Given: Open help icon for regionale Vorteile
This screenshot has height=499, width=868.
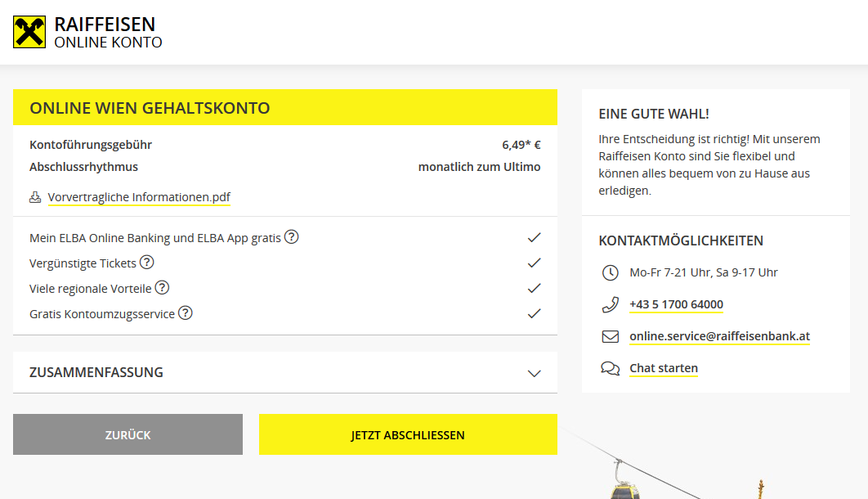Looking at the screenshot, I should pyautogui.click(x=163, y=288).
